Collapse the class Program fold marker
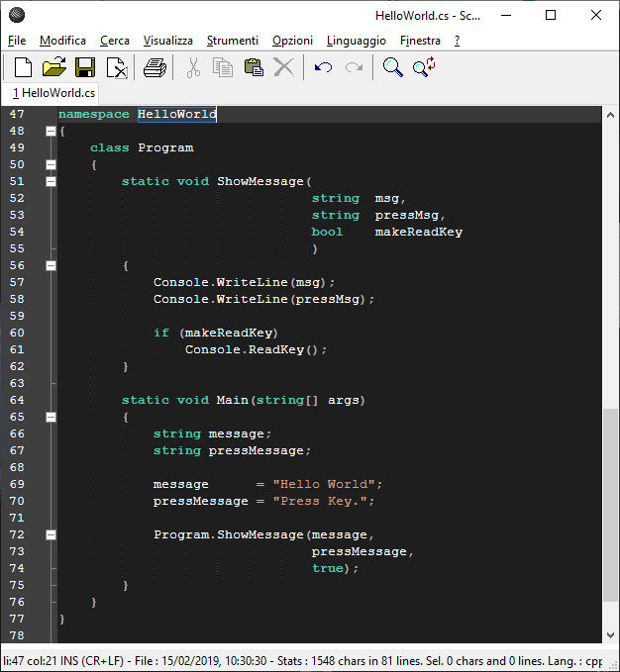The image size is (620, 672). coord(51,164)
